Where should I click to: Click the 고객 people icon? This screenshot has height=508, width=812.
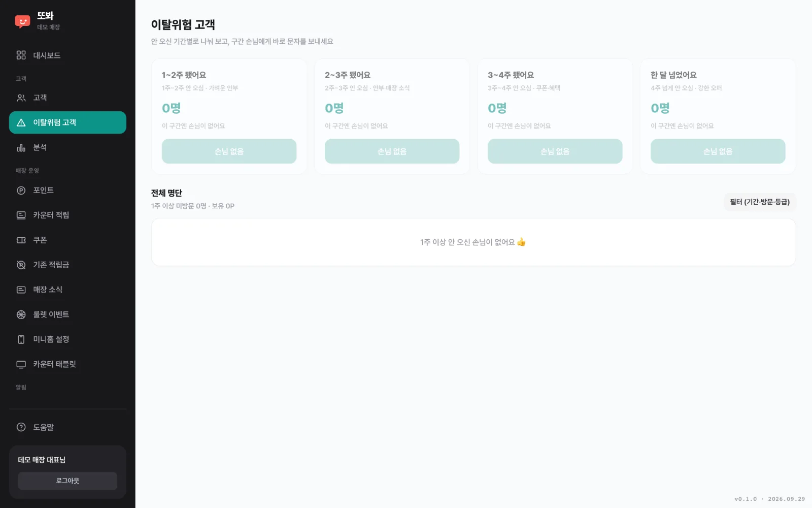pyautogui.click(x=21, y=98)
